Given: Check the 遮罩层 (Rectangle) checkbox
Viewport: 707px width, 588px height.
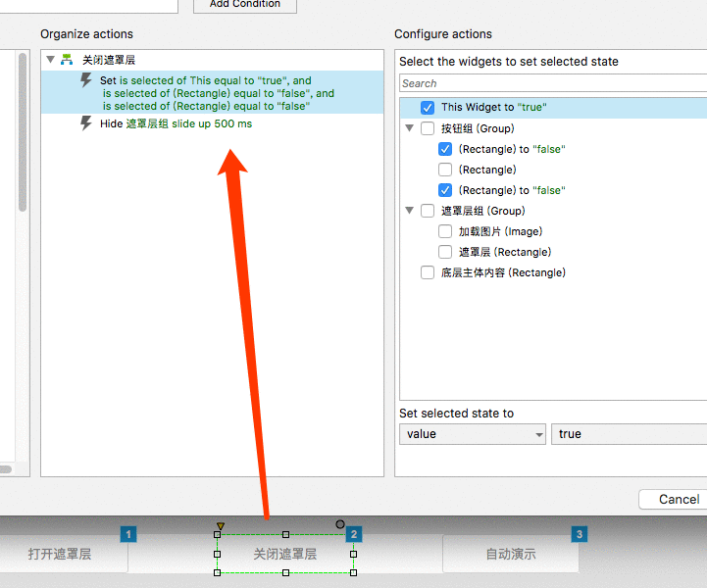Looking at the screenshot, I should click(445, 252).
